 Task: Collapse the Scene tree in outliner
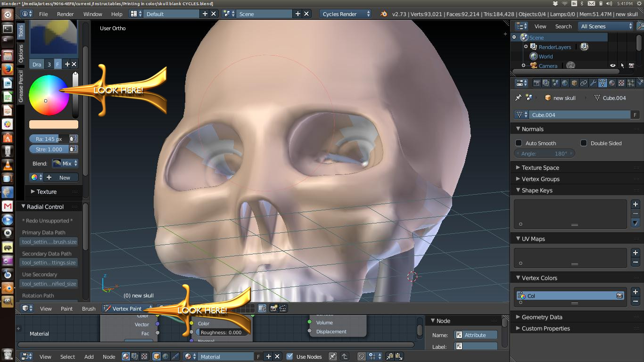coord(514,37)
